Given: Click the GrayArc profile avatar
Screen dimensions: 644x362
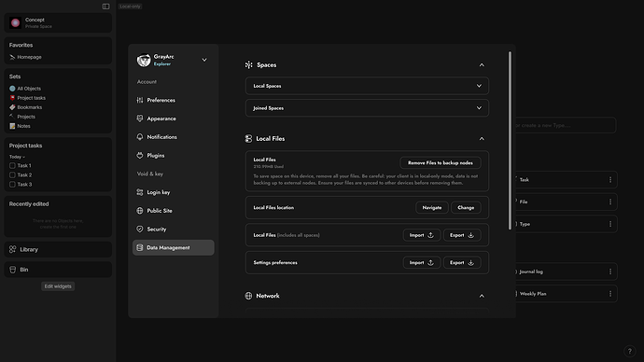Looking at the screenshot, I should tap(144, 60).
